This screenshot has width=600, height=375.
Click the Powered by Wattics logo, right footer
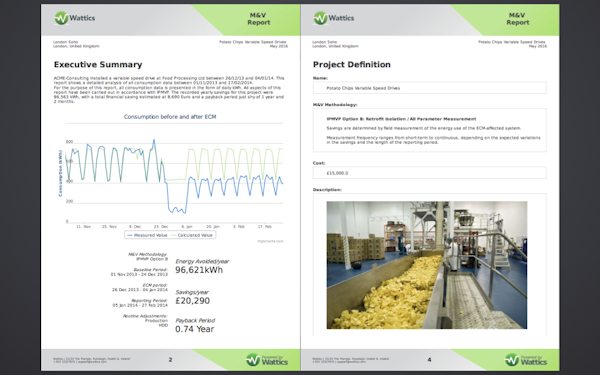pyautogui.click(x=526, y=360)
